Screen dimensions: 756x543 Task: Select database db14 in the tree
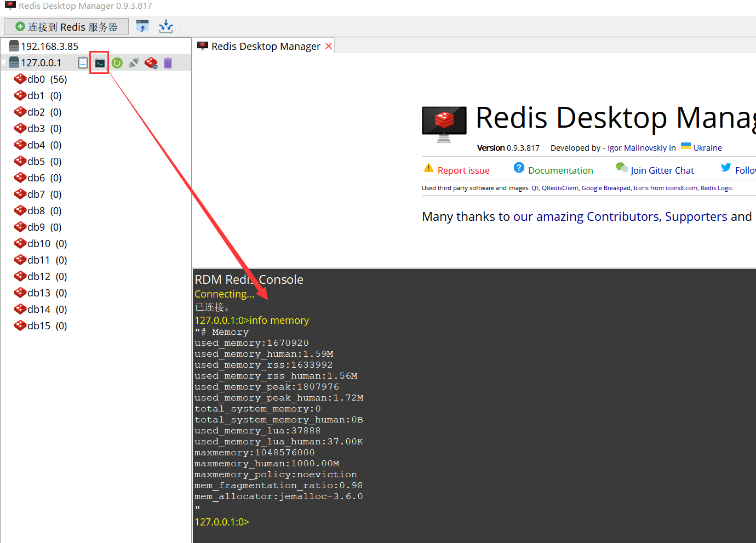coord(47,310)
